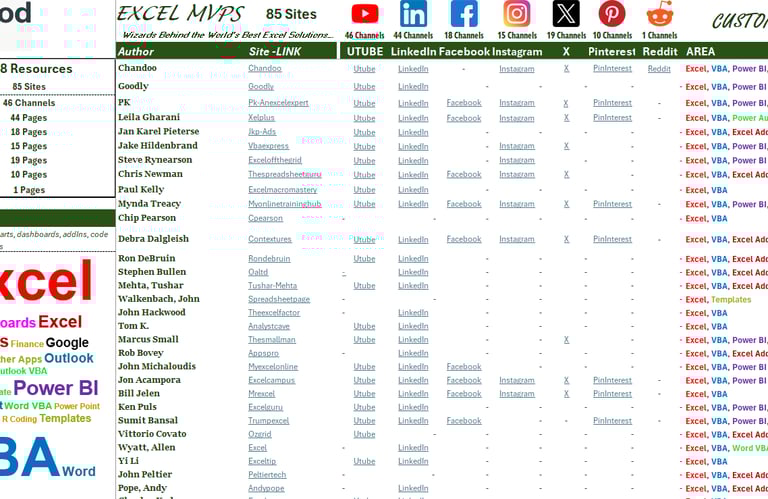Open Ron DeBruin's LinkedIn link
The image size is (768, 499).
point(413,259)
